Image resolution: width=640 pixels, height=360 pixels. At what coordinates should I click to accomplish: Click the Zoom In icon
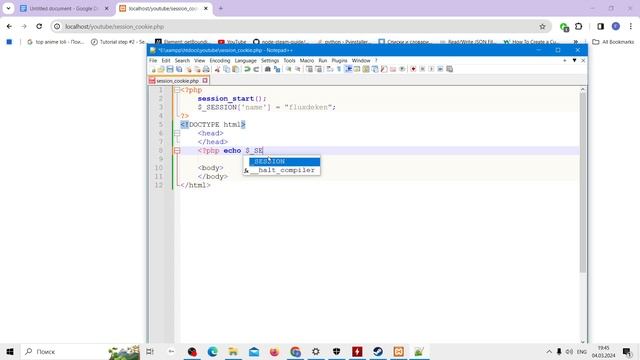click(x=289, y=69)
